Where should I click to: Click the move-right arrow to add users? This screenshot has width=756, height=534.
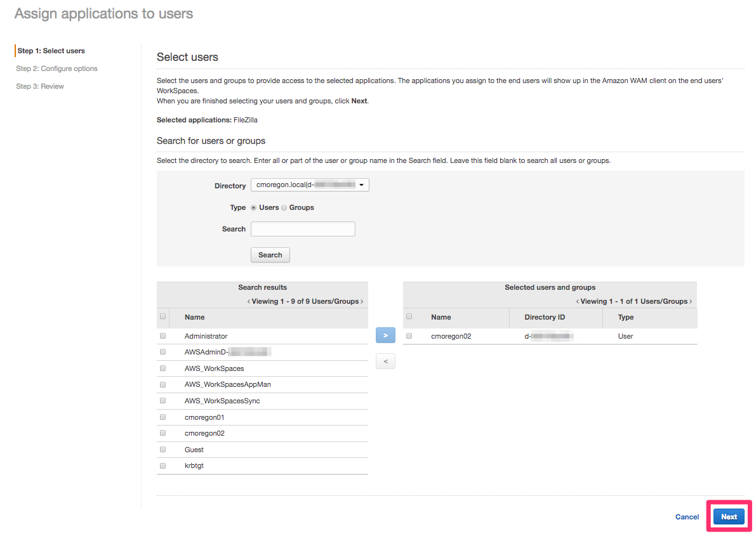pos(385,335)
